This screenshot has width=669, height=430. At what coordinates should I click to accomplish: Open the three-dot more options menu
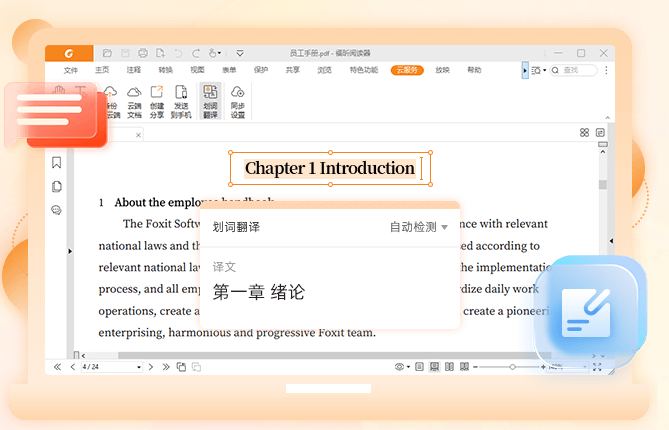606,70
